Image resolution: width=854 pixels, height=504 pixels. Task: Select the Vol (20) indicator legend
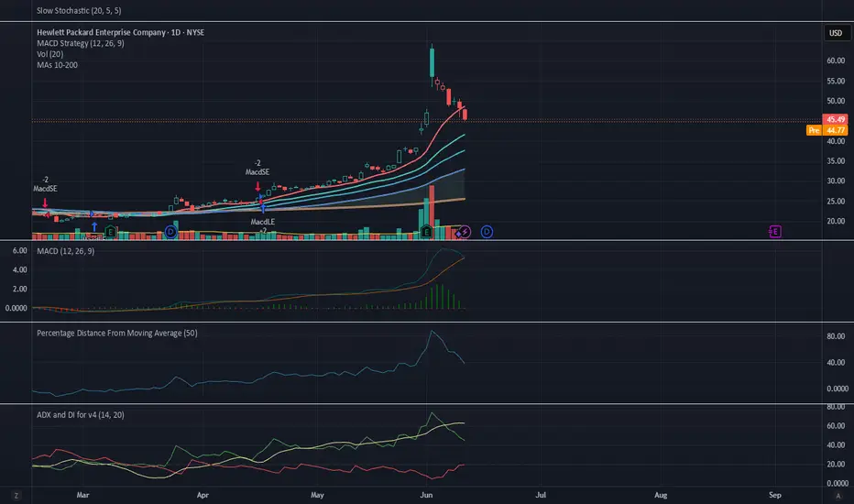point(50,54)
